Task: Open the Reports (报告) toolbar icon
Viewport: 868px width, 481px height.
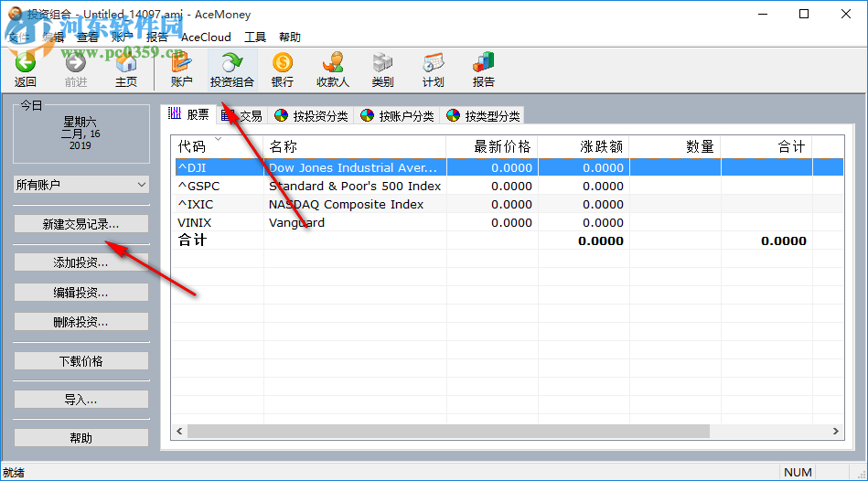Action: coord(483,69)
